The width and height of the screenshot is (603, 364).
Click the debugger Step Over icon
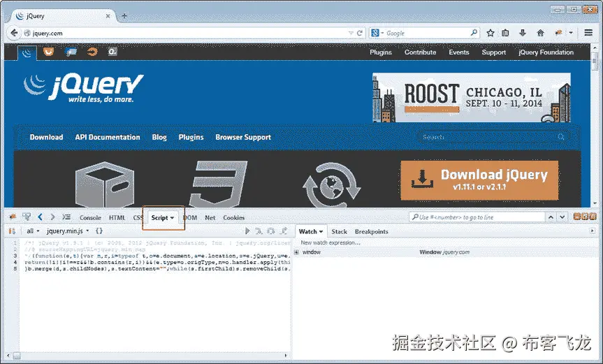pyautogui.click(x=271, y=231)
